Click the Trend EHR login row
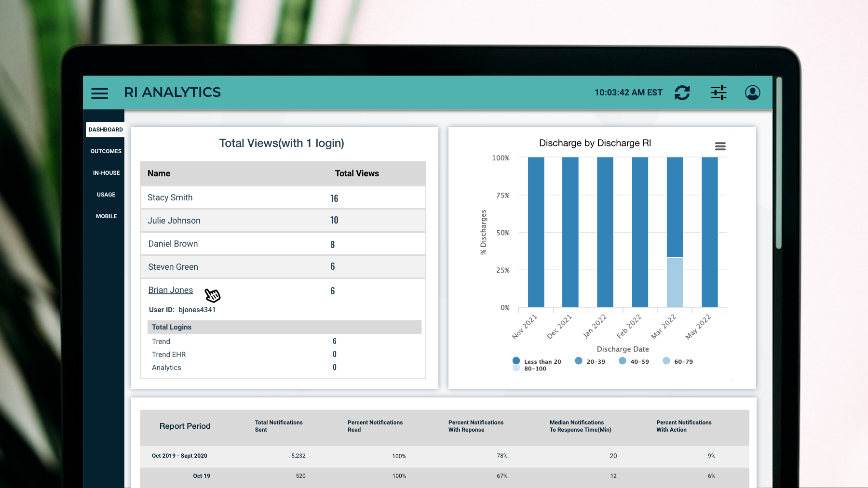The width and height of the screenshot is (868, 488). tap(285, 354)
